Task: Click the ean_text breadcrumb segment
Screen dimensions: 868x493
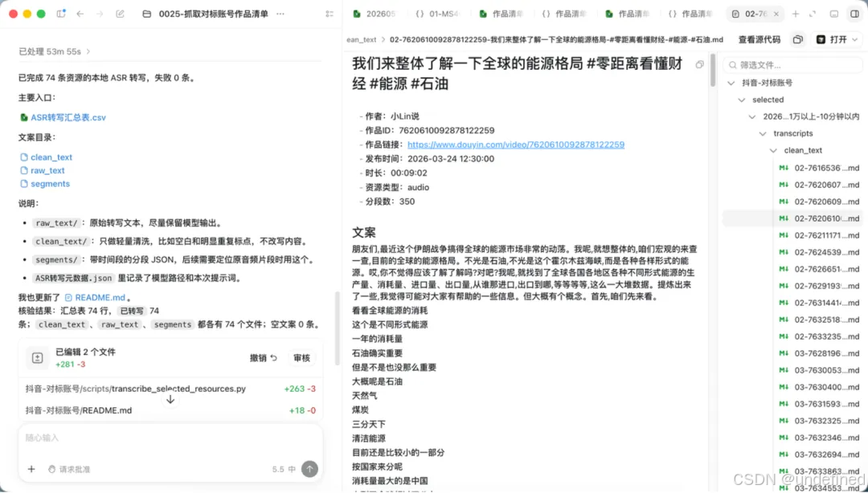Action: 362,40
